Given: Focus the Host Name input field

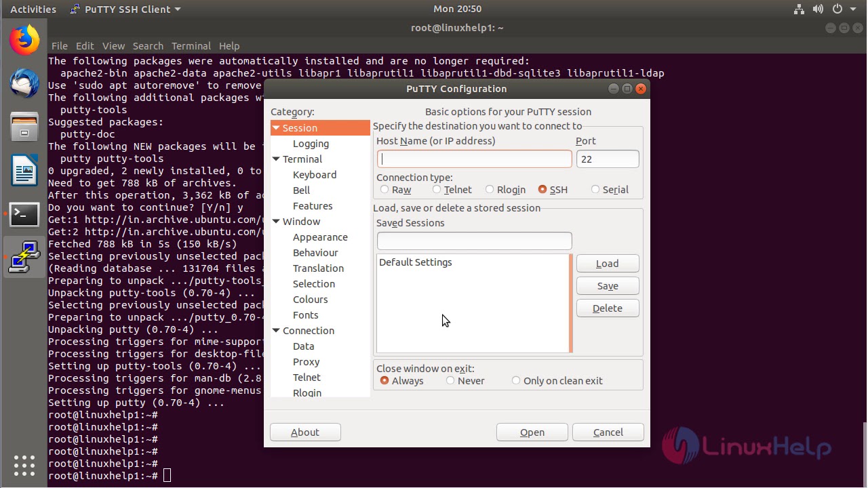Looking at the screenshot, I should click(x=475, y=159).
